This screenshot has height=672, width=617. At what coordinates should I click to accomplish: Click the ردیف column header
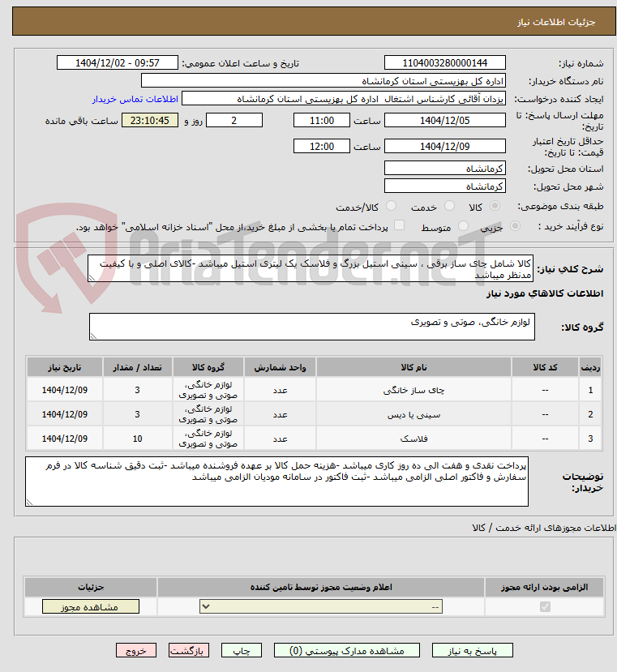[x=590, y=368]
